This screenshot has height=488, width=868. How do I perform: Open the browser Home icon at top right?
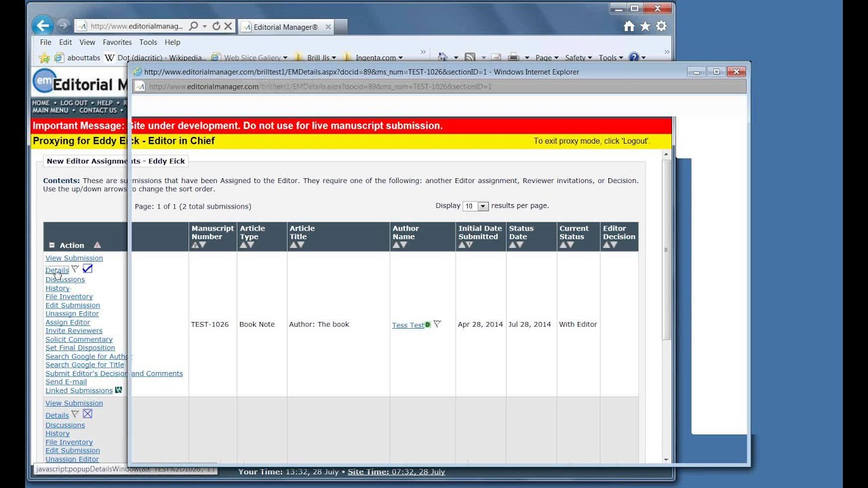click(x=629, y=26)
